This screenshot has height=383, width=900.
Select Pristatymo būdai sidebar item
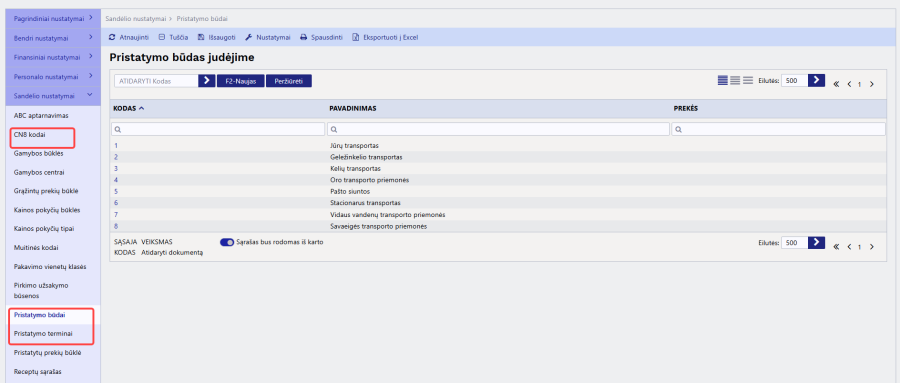point(40,315)
